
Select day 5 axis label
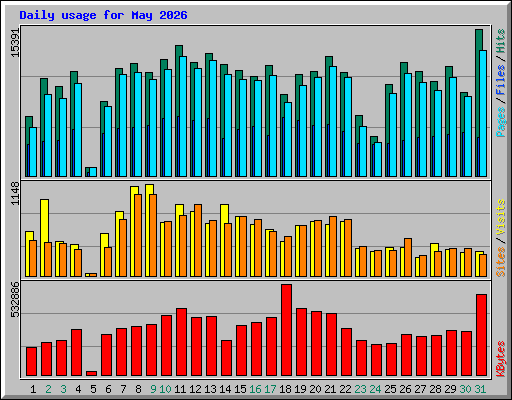(x=93, y=389)
